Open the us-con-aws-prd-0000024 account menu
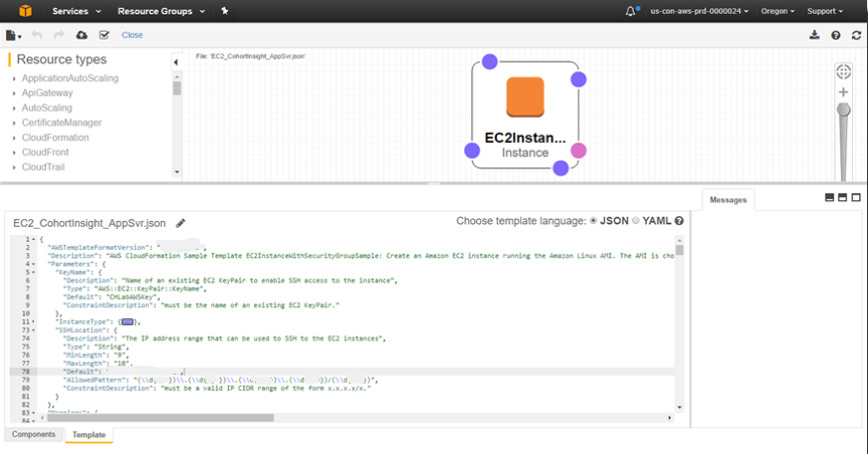The width and height of the screenshot is (868, 454). 699,11
